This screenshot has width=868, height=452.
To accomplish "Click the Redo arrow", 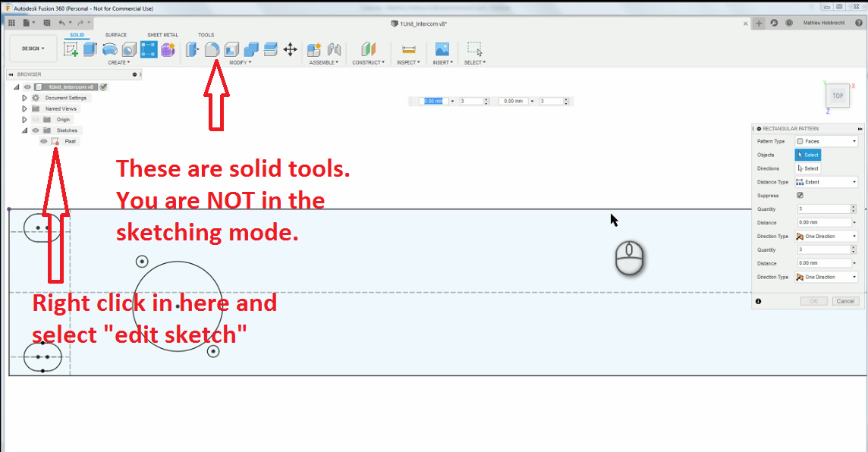I will coord(80,23).
